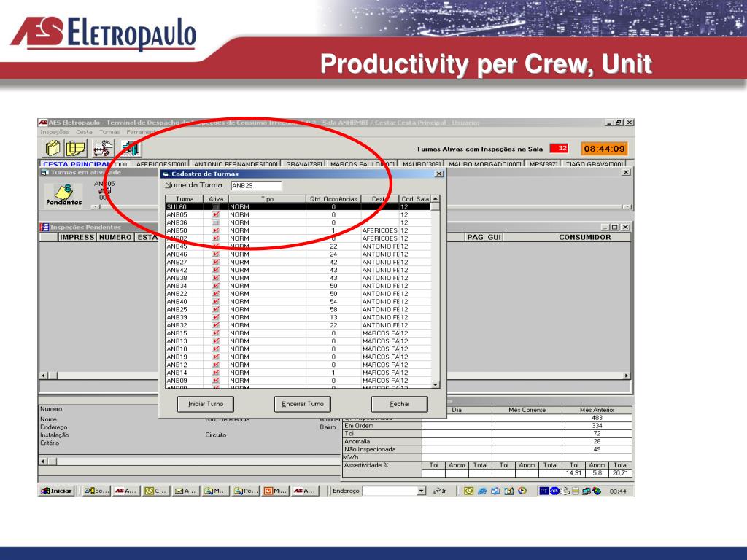Open the 'Se...' taskbar item
This screenshot has width=747, height=560.
(97, 491)
